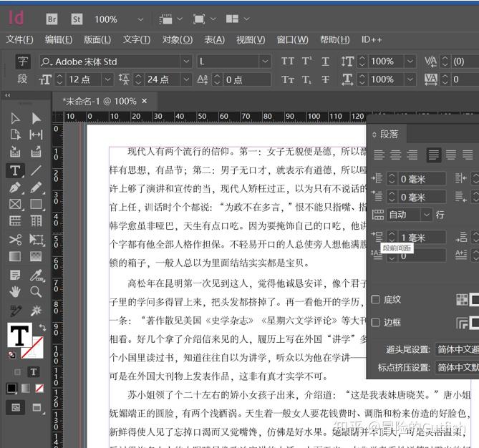Select the Rectangle Frame tool
479x448 pixels.
tap(15, 204)
